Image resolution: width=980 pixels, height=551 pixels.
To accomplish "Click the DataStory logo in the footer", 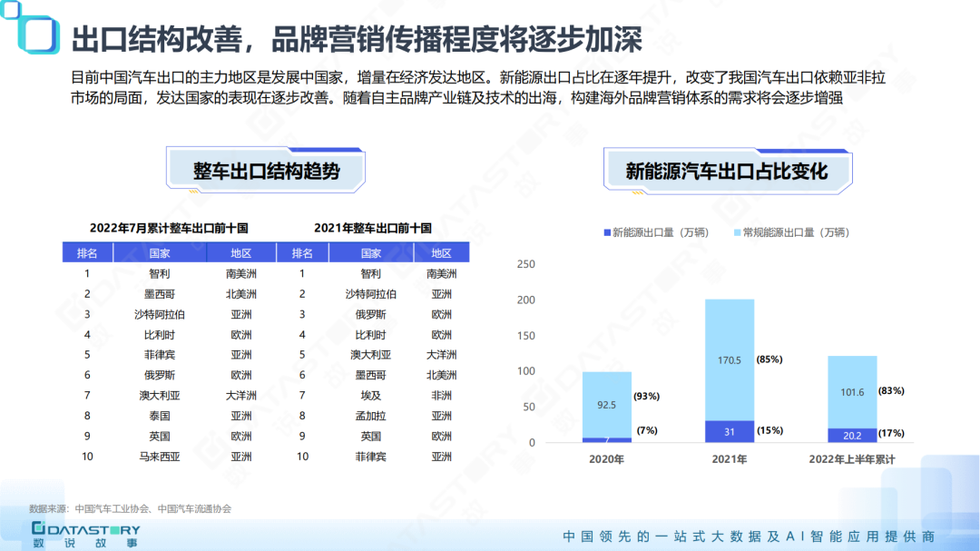I will coord(85,536).
